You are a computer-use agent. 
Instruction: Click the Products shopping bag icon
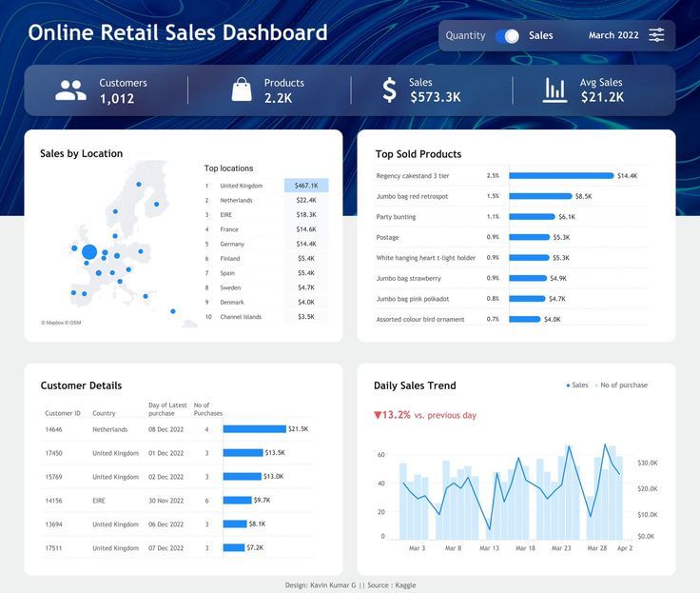pyautogui.click(x=242, y=89)
